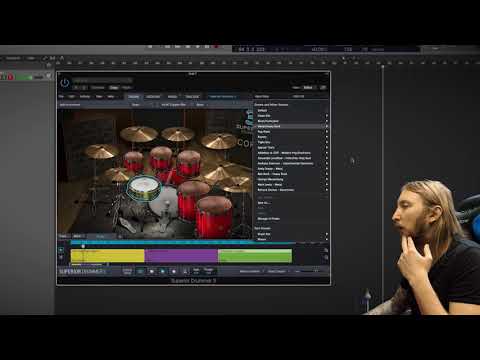Select the purple song block
This screenshot has width=480, height=360.
(181, 256)
